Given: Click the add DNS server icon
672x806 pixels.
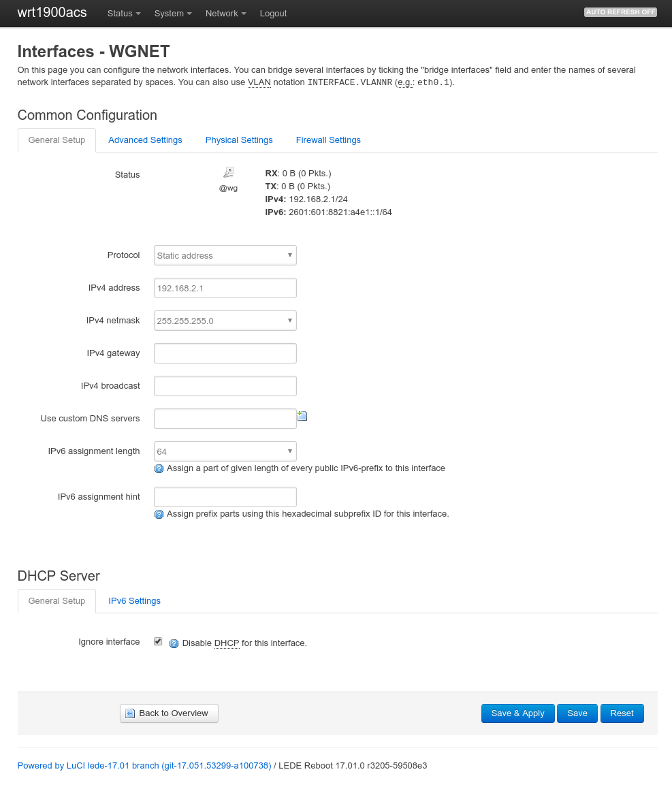Looking at the screenshot, I should 302,416.
